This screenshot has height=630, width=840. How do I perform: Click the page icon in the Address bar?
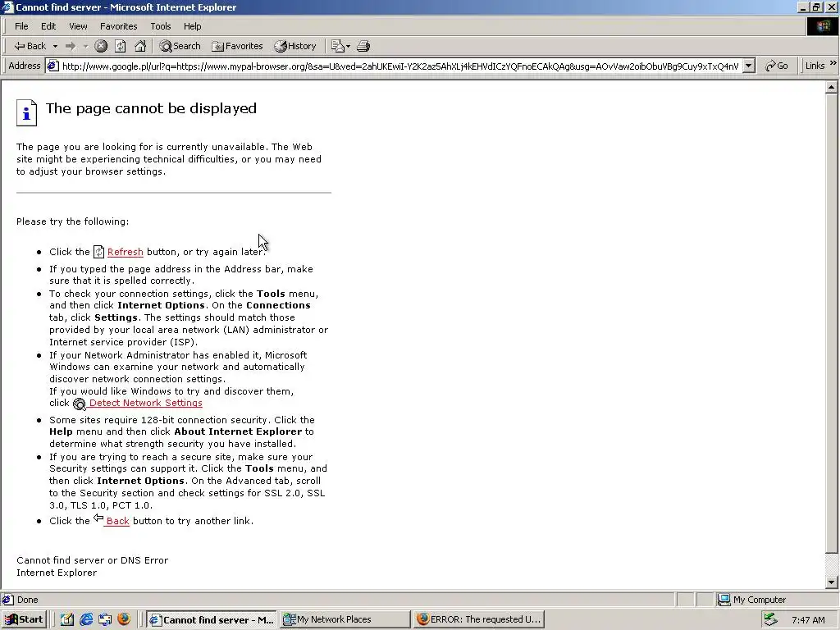[x=52, y=66]
